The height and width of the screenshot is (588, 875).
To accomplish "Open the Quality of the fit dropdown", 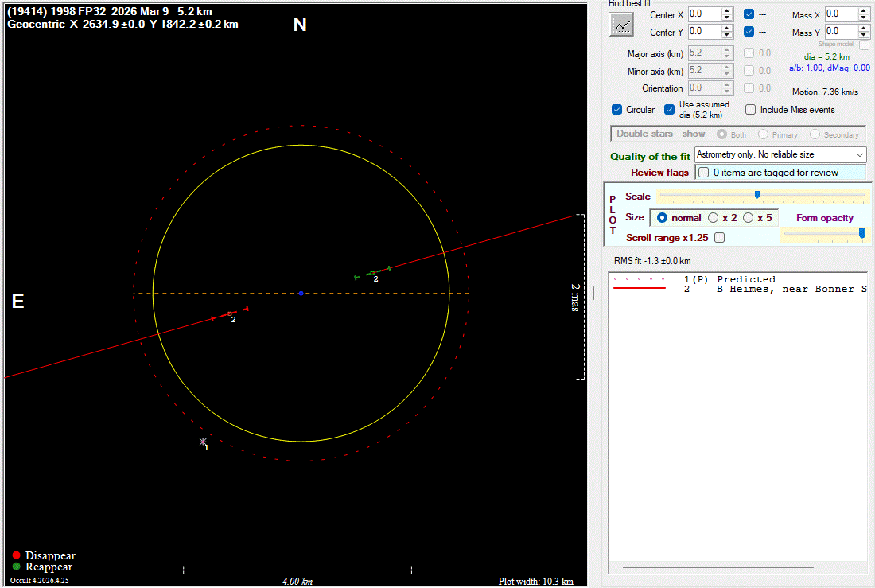I will click(x=860, y=154).
